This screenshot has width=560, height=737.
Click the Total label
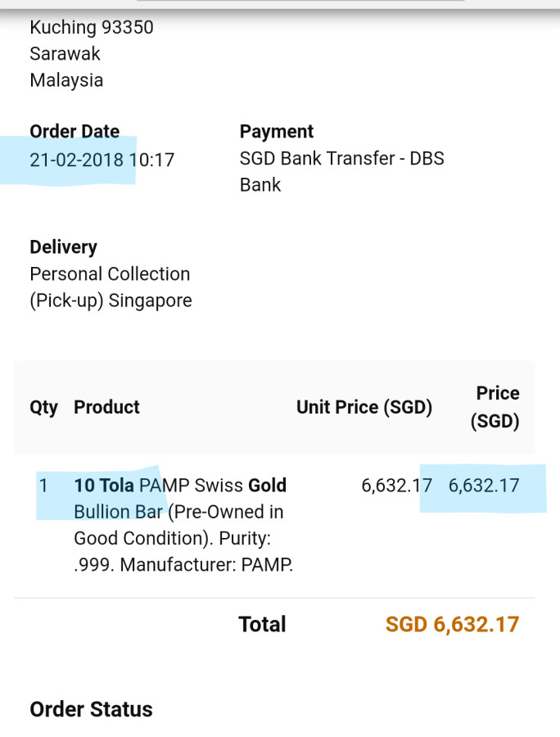[262, 625]
